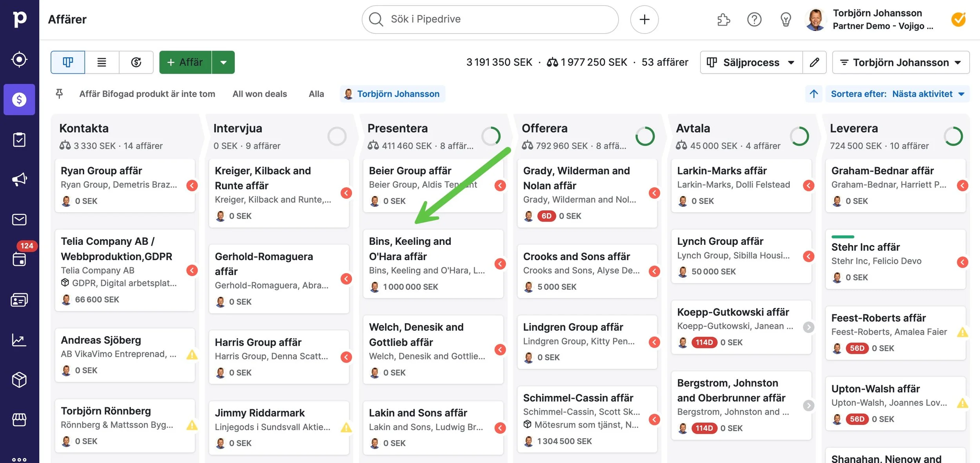Select the All won deals filter
Image resolution: width=980 pixels, height=463 pixels.
260,94
